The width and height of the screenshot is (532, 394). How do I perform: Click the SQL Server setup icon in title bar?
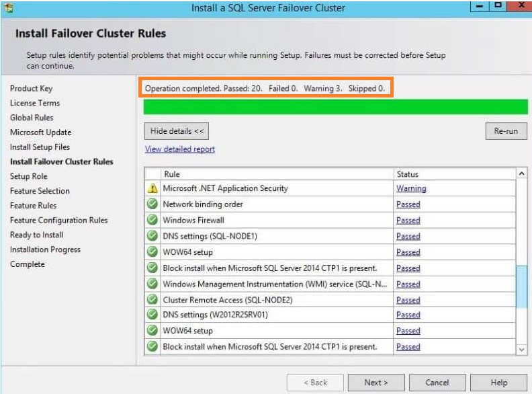9,7
